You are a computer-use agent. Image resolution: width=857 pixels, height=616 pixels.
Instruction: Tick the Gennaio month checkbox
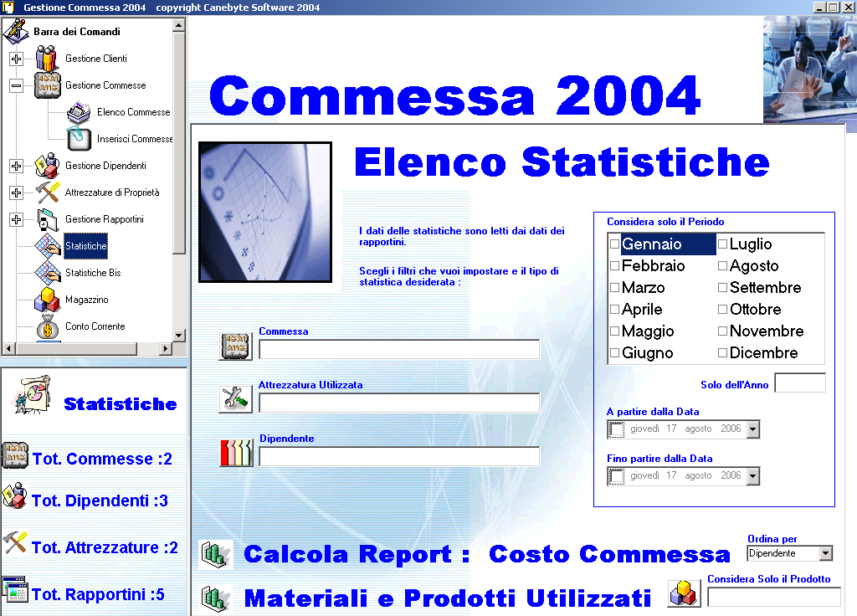pos(614,244)
